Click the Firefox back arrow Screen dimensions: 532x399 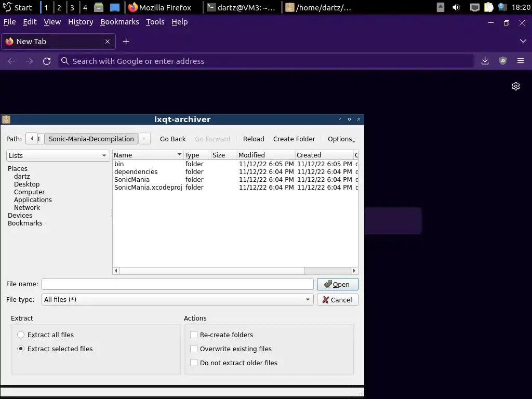(x=11, y=61)
